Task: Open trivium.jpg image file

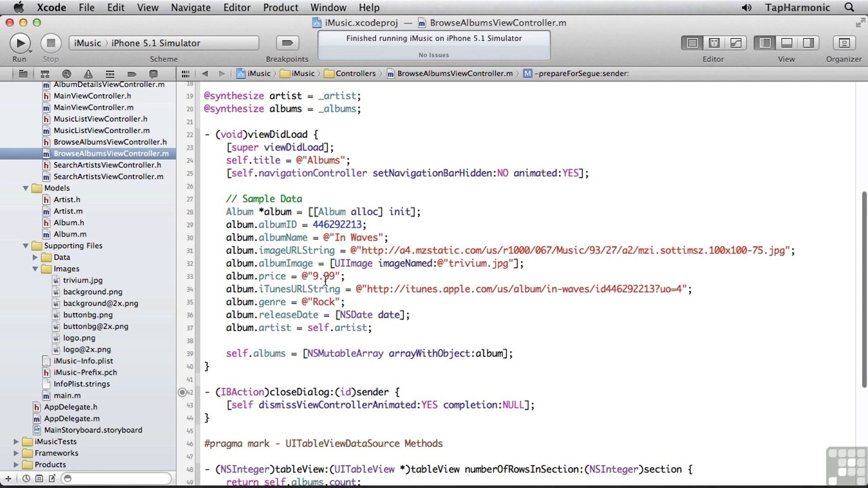Action: coord(83,280)
